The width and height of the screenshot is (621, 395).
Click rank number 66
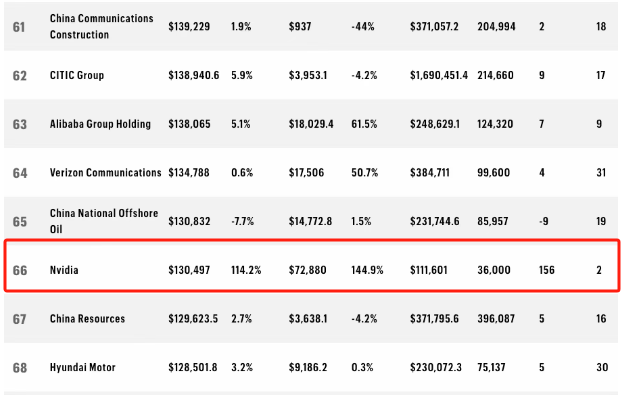[x=20, y=271]
